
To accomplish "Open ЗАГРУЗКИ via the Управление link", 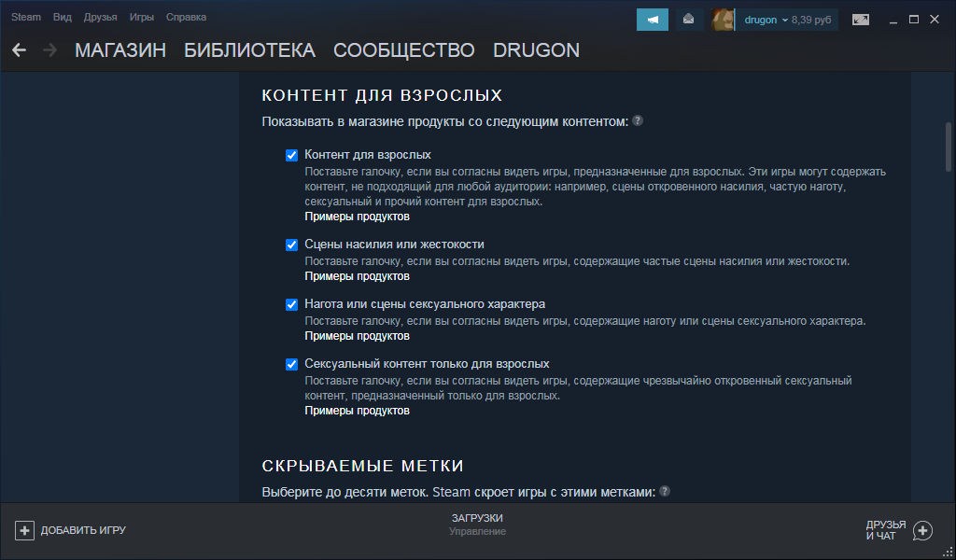I will 477,531.
